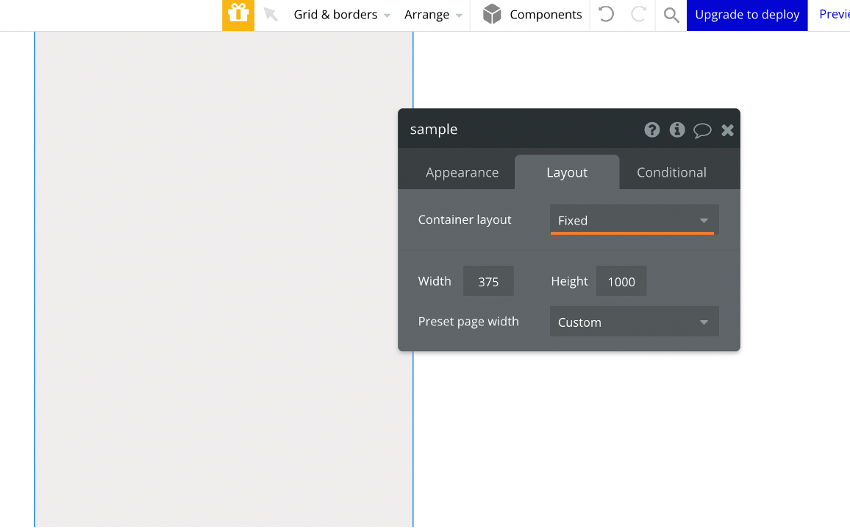
Task: Click the Container layout label
Action: click(465, 220)
